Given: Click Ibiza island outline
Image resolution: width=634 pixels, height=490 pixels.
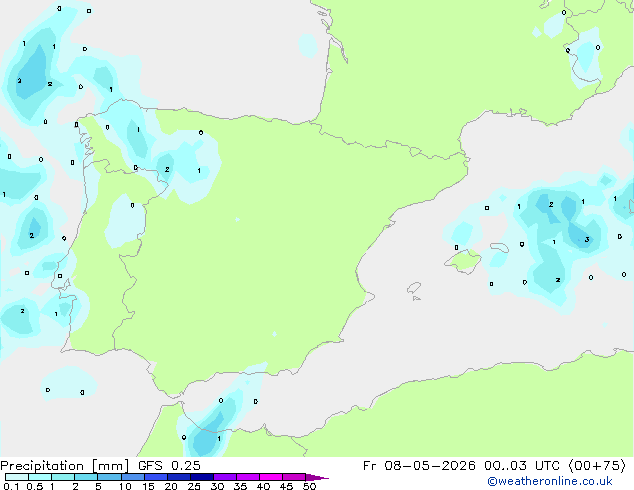Looking at the screenshot, I should coord(414,288).
